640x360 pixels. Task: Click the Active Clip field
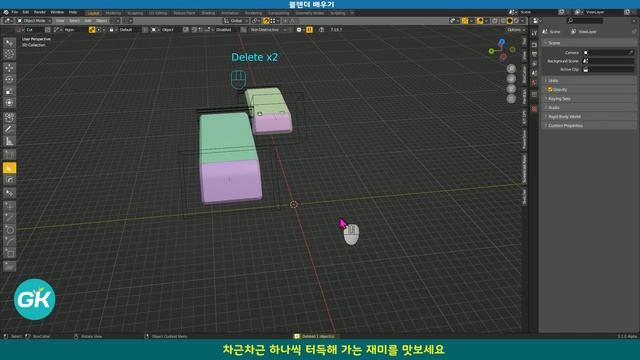pyautogui.click(x=608, y=69)
